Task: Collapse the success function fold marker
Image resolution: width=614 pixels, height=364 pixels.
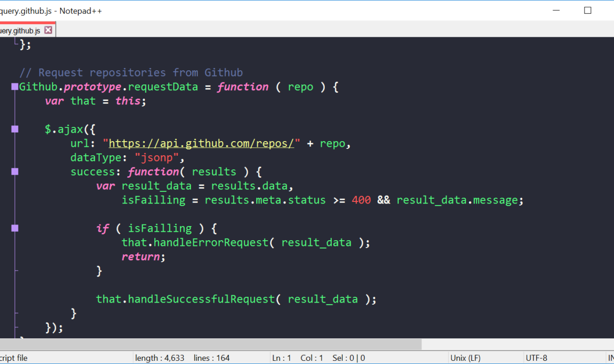Action: point(15,172)
